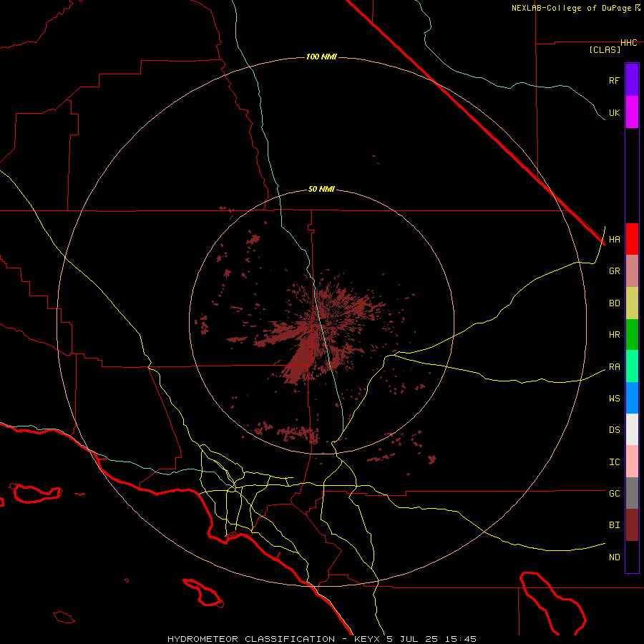Viewport: 644px width, 644px height.
Task: Click the WS legend label
Action: (x=614, y=398)
